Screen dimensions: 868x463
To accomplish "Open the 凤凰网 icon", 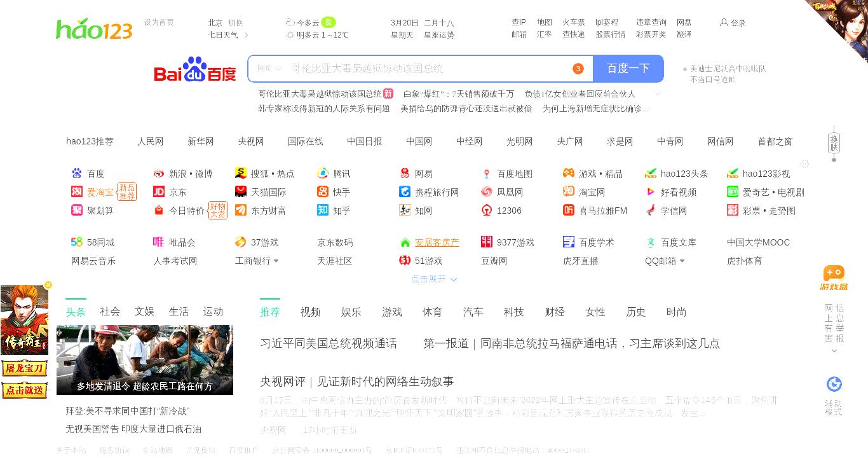I will click(x=487, y=192).
